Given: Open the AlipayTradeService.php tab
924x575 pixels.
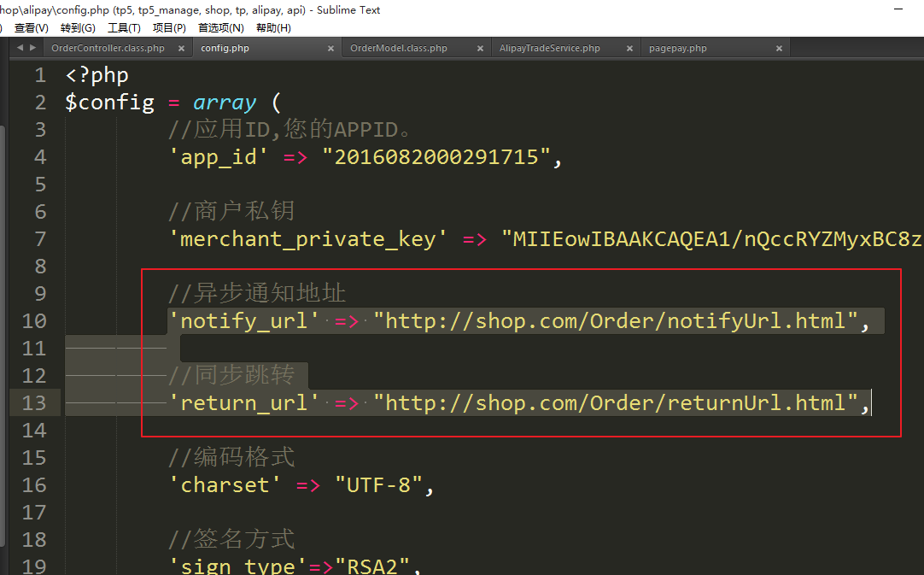Looking at the screenshot, I should (549, 49).
